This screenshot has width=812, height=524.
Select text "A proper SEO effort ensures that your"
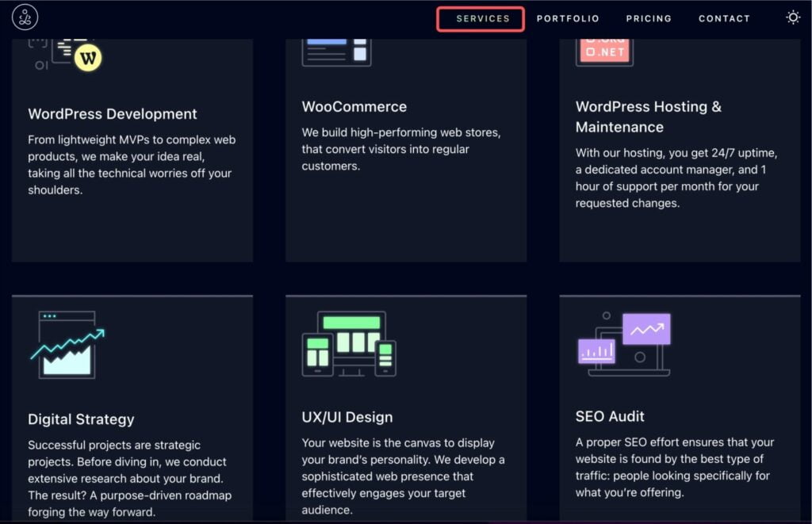point(675,442)
